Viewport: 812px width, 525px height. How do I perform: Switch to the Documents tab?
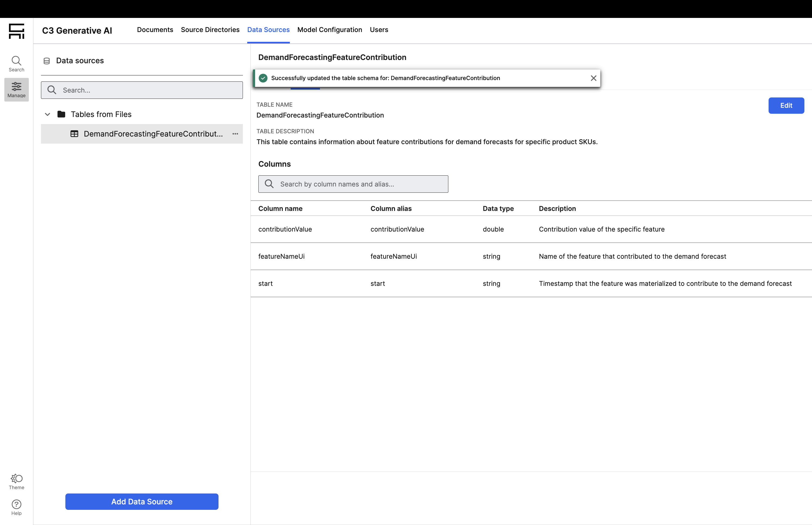point(155,30)
